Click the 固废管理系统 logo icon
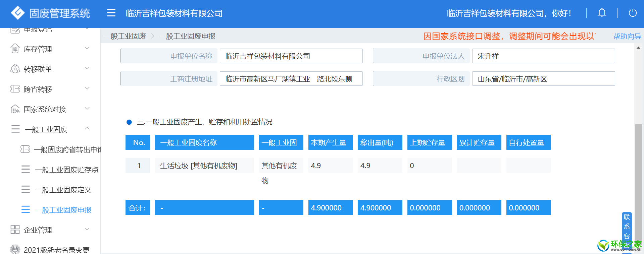Image resolution: width=644 pixels, height=254 pixels. [x=17, y=13]
